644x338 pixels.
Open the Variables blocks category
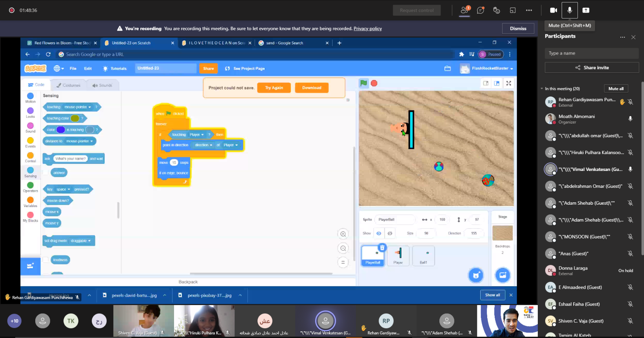tap(30, 202)
